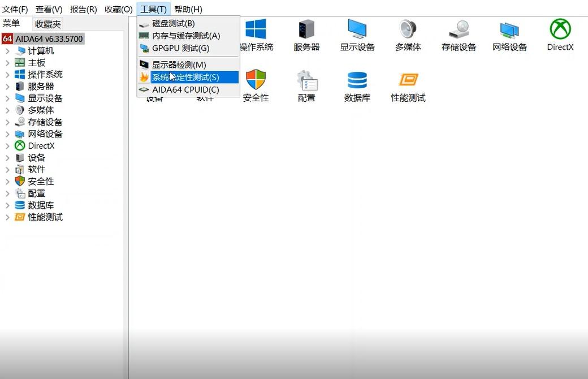Screen dimensions: 588x379
Task: Choose 显示器检测(M) menu entry
Action: coord(188,64)
